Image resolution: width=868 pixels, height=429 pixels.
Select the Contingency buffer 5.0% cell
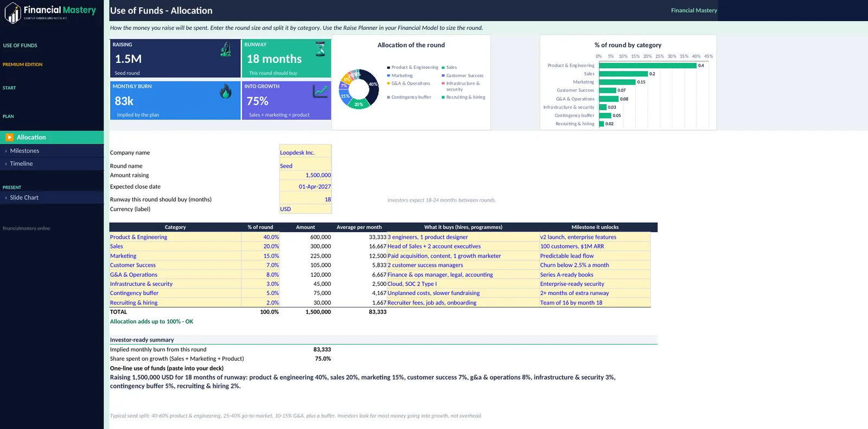260,293
